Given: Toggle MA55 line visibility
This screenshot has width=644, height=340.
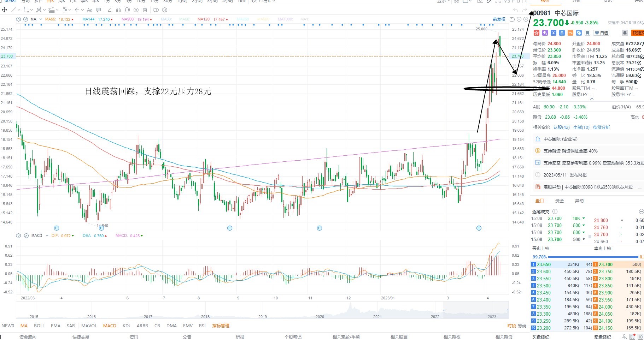Looking at the screenshot, I should click(x=59, y=19).
